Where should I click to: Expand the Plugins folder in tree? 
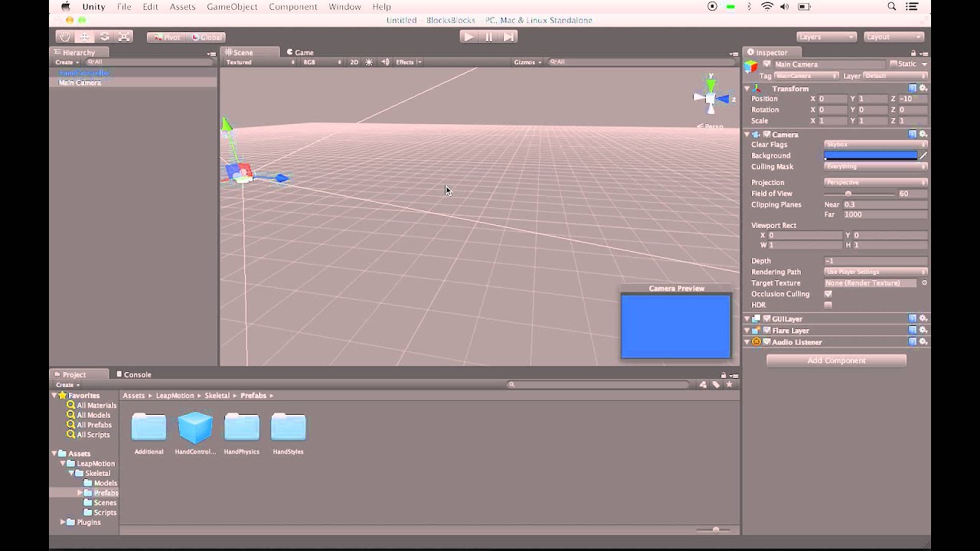click(63, 522)
